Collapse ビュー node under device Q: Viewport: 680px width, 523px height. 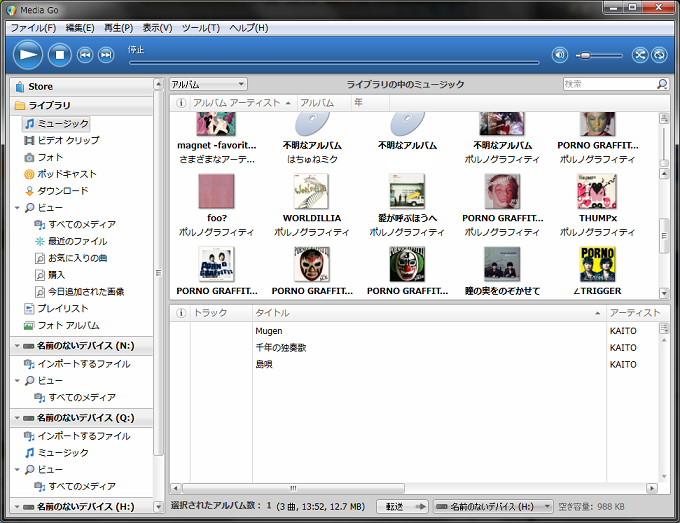pyautogui.click(x=17, y=470)
